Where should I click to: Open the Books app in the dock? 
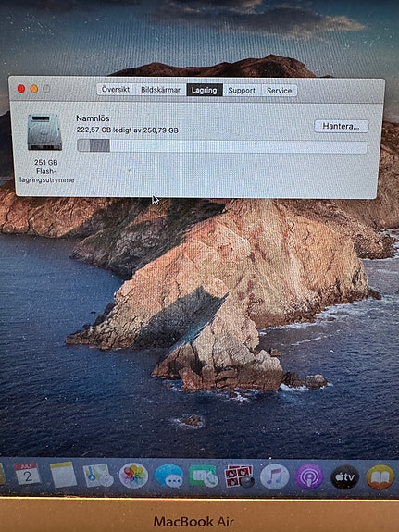point(380,477)
